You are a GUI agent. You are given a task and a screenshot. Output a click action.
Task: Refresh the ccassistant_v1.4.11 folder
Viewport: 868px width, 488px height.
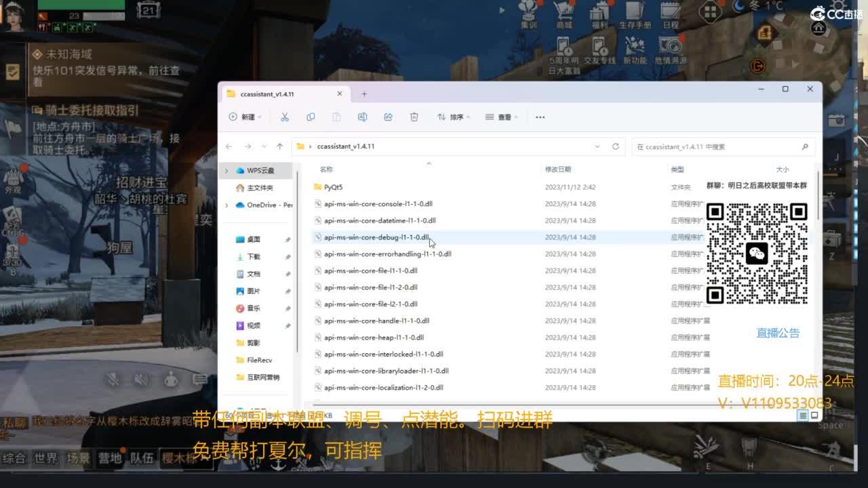(616, 146)
